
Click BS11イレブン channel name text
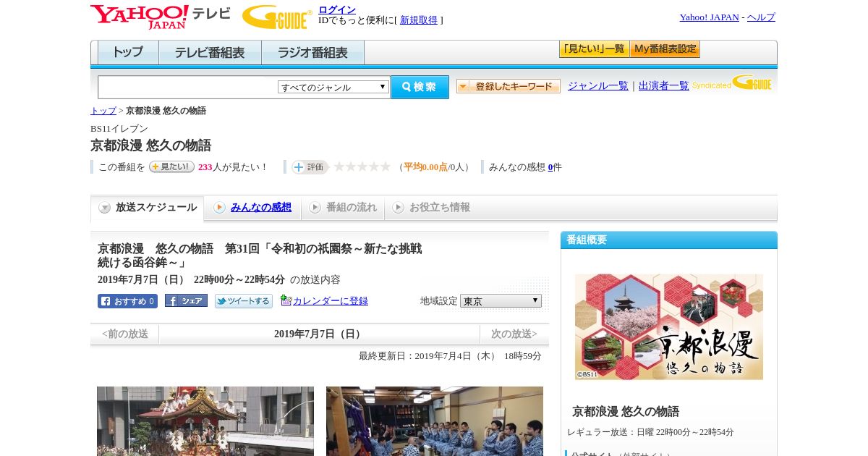pyautogui.click(x=119, y=129)
